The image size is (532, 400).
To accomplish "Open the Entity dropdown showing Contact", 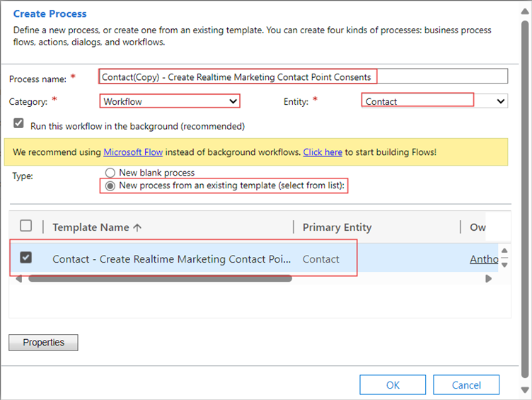I will pyautogui.click(x=434, y=101).
